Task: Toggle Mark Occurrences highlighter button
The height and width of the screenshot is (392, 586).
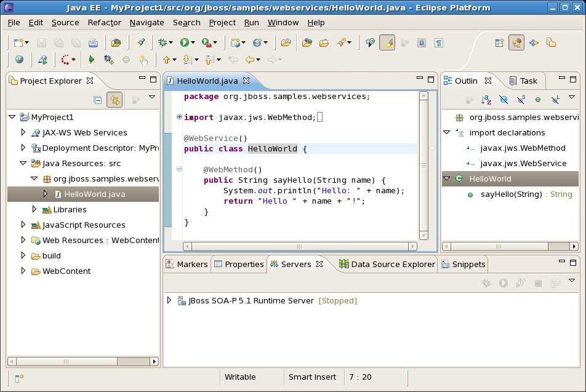Action: [388, 43]
